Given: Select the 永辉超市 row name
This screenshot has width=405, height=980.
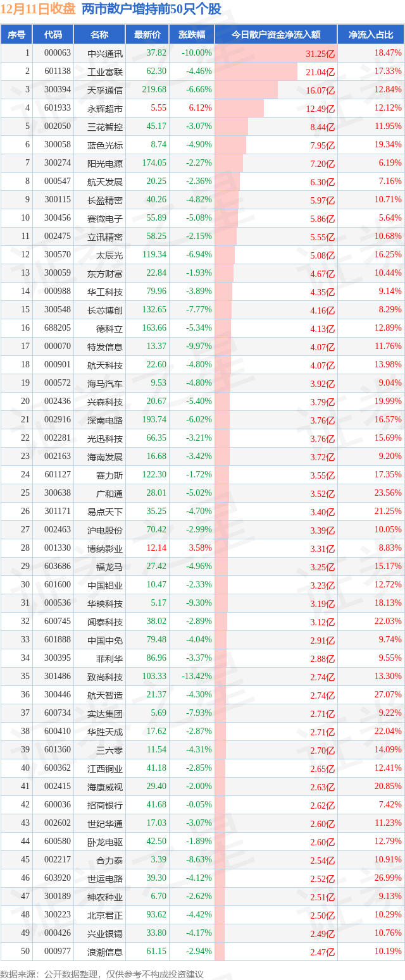Looking at the screenshot, I should (105, 108).
